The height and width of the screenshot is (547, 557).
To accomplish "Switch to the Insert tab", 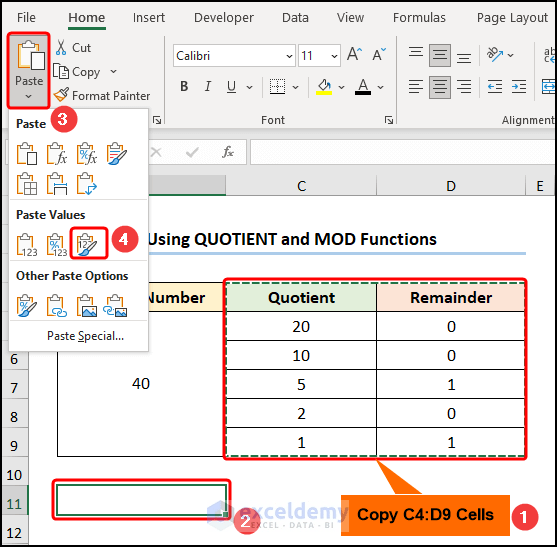I will coord(149,17).
